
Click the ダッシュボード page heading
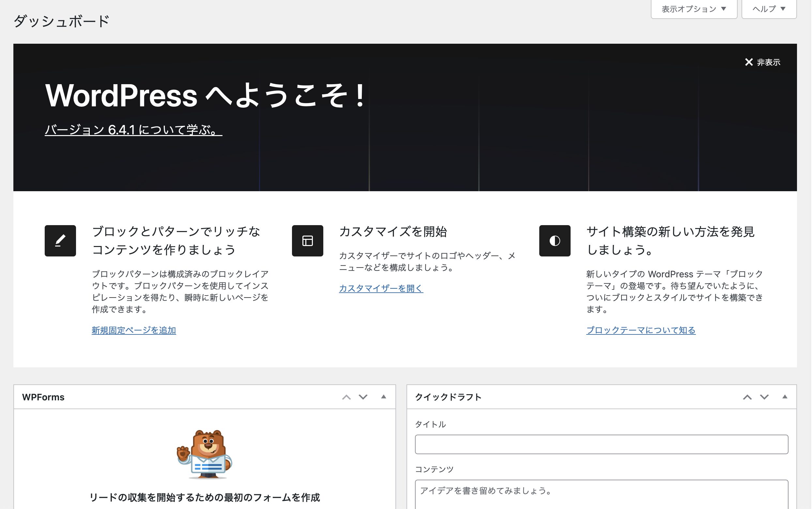tap(62, 21)
